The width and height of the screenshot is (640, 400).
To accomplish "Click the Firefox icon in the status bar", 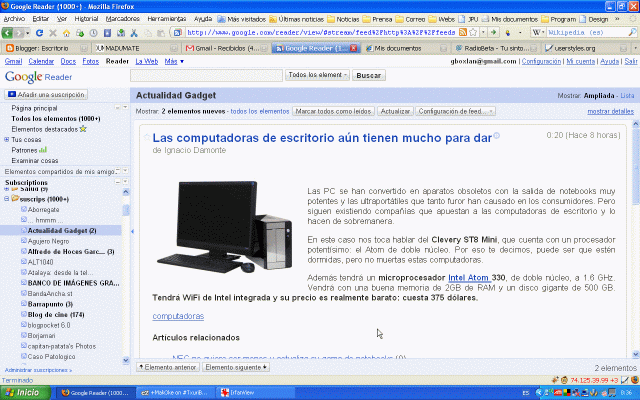I will click(635, 380).
